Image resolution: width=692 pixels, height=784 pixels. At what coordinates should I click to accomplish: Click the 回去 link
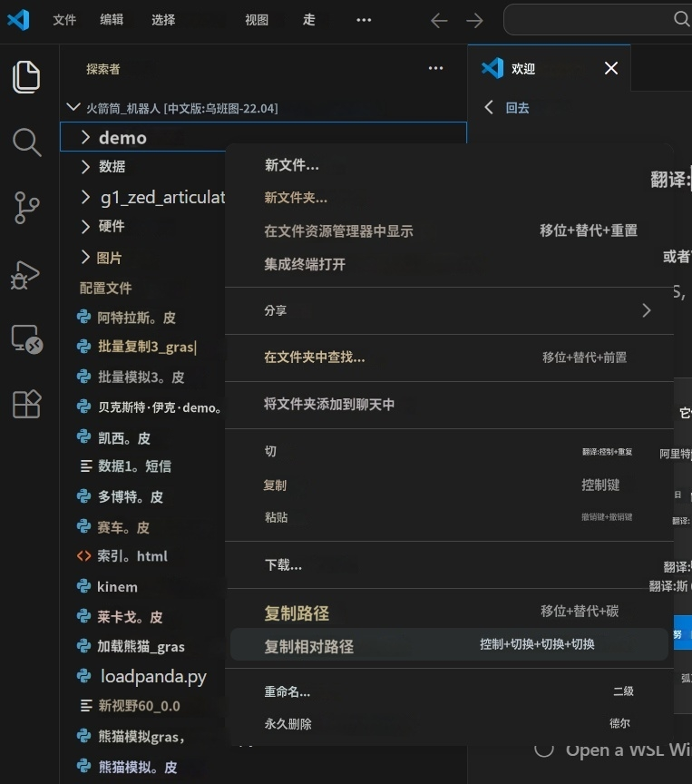(x=517, y=108)
